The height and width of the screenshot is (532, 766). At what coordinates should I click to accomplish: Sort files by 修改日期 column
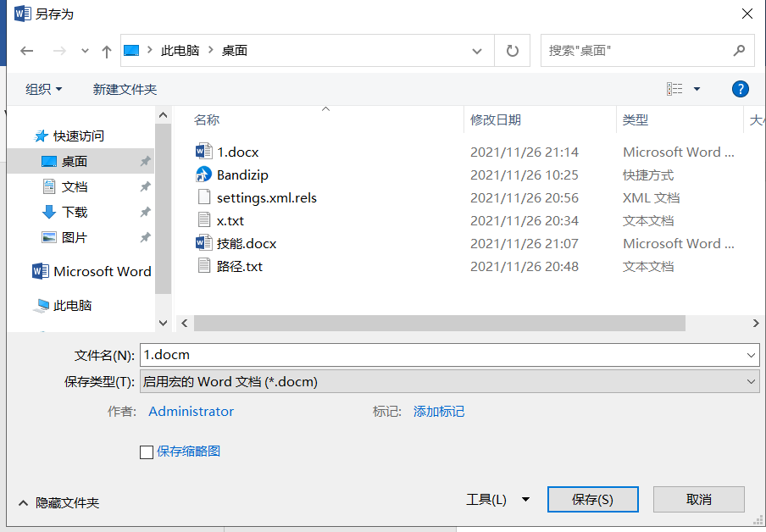pyautogui.click(x=496, y=120)
